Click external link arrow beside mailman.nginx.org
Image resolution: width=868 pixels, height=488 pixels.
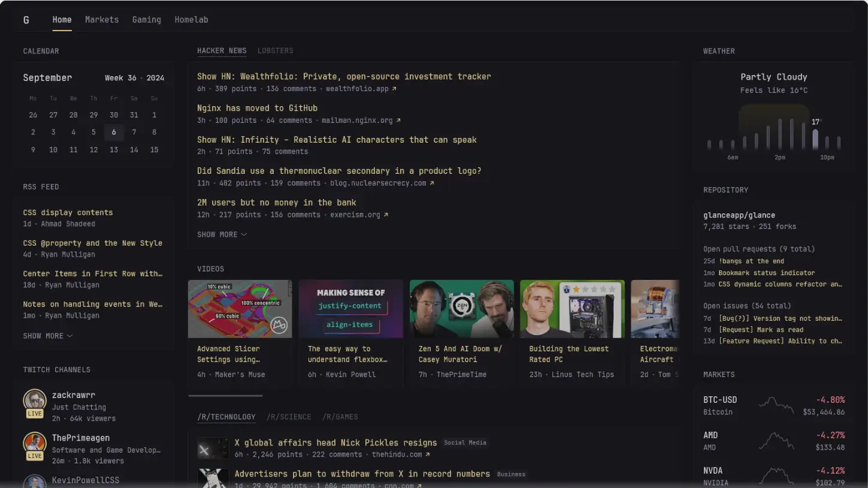click(398, 121)
